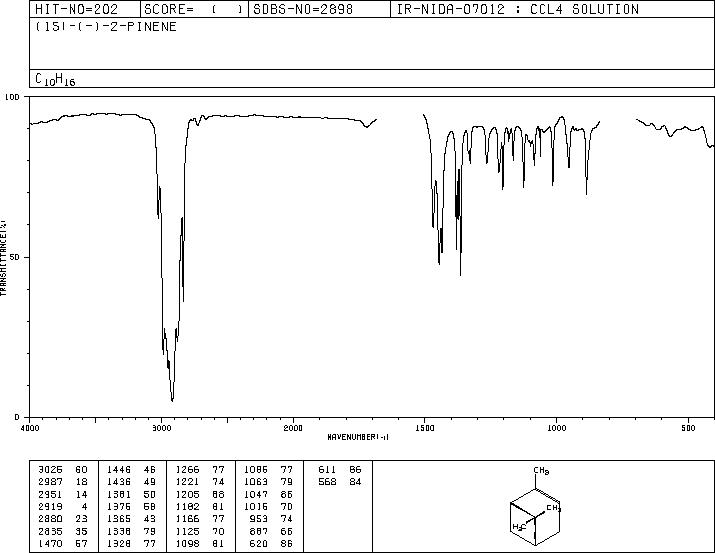Click peak value 1446 in the table
This screenshot has height=553, width=715.
coord(119,470)
